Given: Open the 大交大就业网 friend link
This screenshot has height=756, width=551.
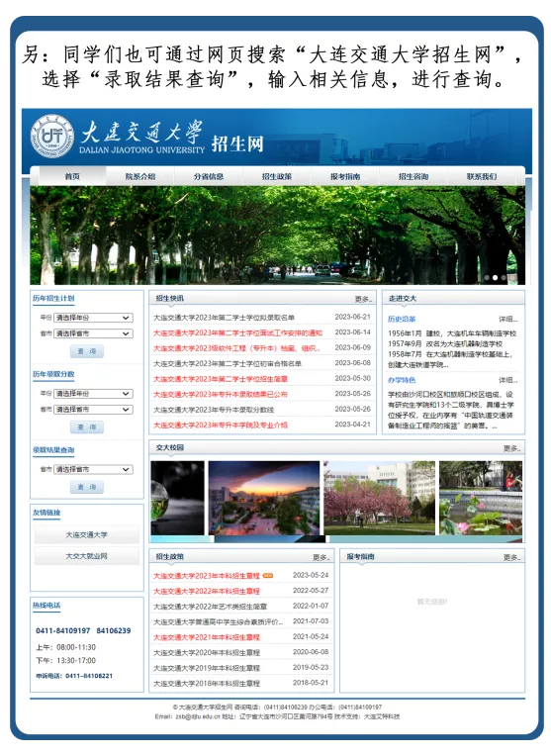Looking at the screenshot, I should (87, 556).
